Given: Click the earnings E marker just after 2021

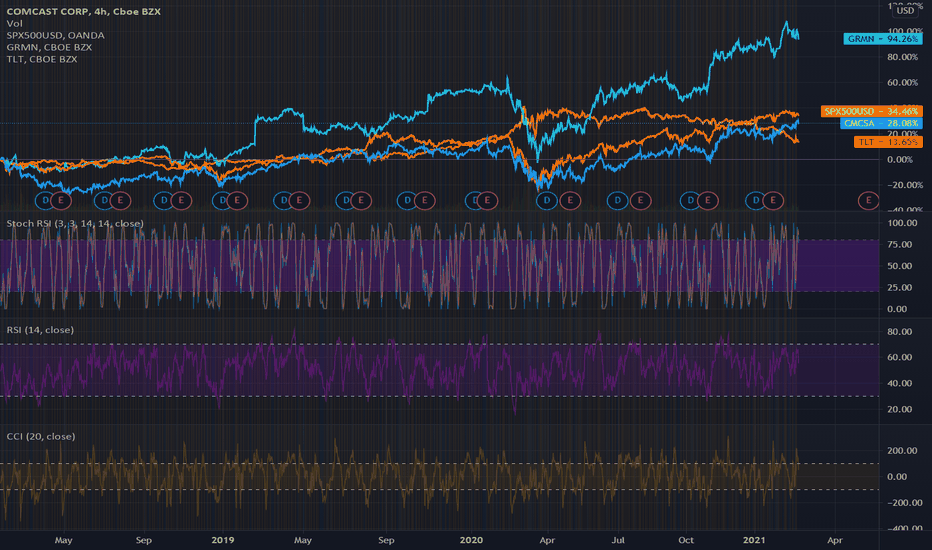Looking at the screenshot, I should [773, 200].
